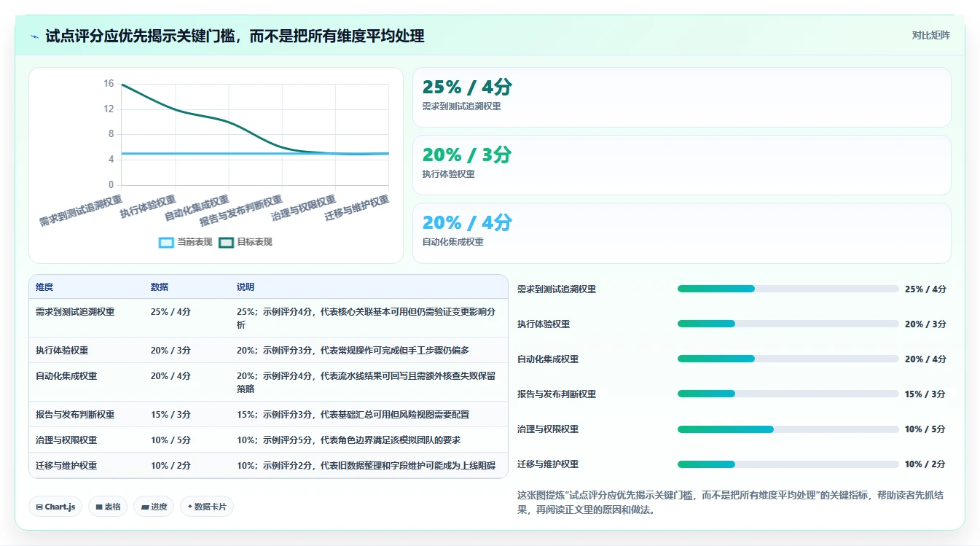Click 自动化集成权重 caption under the blue card figure
The image size is (980, 546).
pos(452,242)
